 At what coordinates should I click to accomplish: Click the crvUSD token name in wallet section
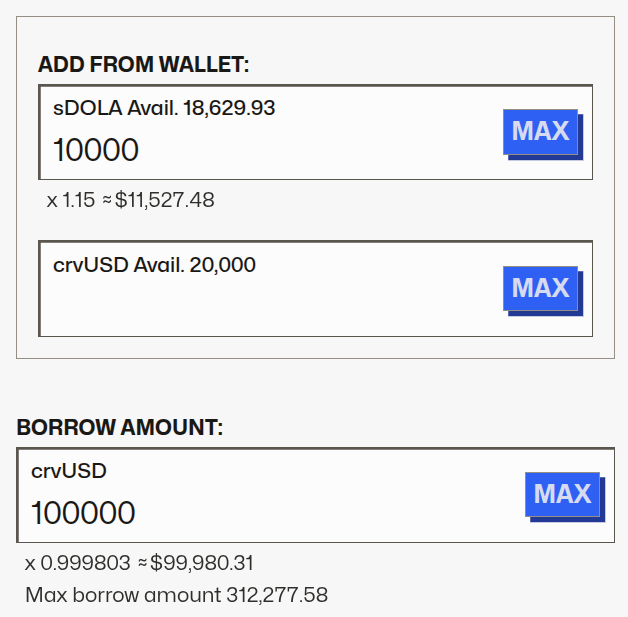click(90, 265)
